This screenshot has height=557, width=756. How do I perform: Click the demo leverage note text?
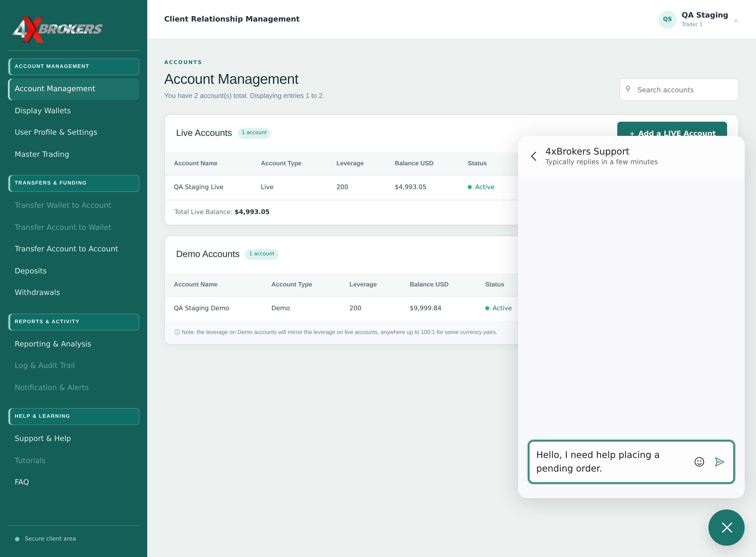pyautogui.click(x=336, y=332)
